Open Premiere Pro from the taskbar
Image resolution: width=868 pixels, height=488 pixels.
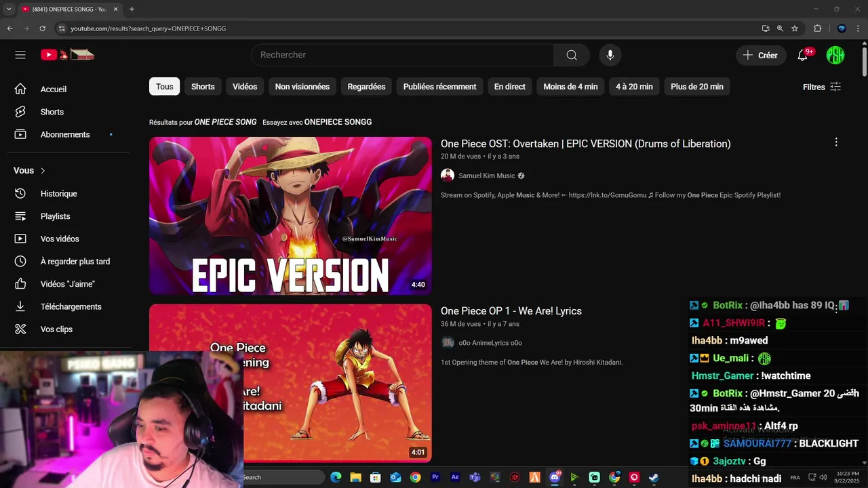pos(435,477)
